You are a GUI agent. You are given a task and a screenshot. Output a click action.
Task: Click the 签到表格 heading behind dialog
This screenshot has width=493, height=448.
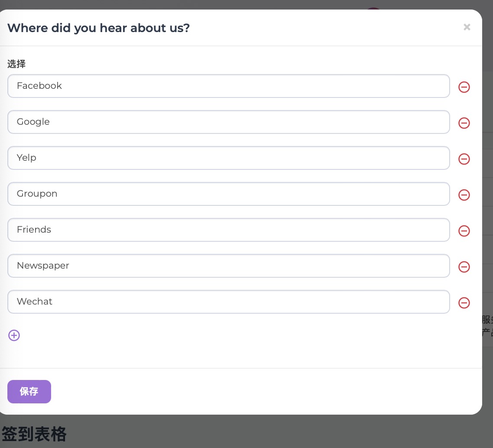(34, 434)
